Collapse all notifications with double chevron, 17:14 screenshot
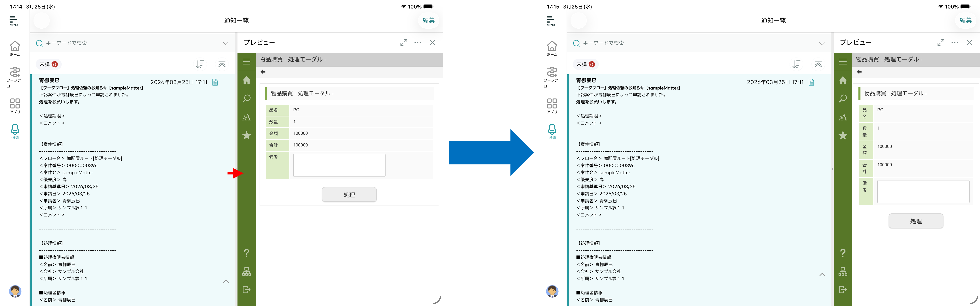The width and height of the screenshot is (980, 306). [x=222, y=64]
